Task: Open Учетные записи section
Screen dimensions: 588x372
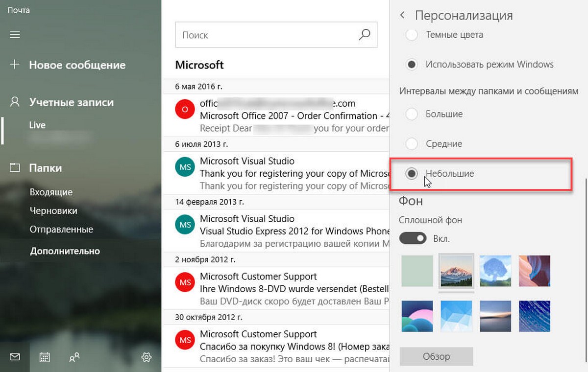Action: point(71,102)
